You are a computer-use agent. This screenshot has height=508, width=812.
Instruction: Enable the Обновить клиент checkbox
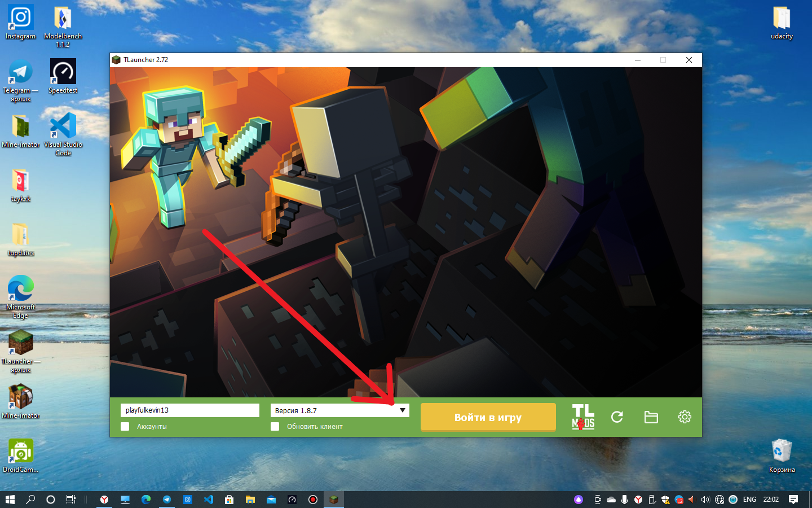pyautogui.click(x=275, y=427)
